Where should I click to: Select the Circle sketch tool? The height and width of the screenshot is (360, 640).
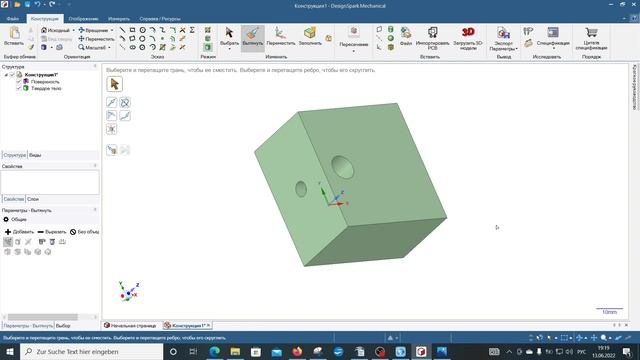coord(142,30)
